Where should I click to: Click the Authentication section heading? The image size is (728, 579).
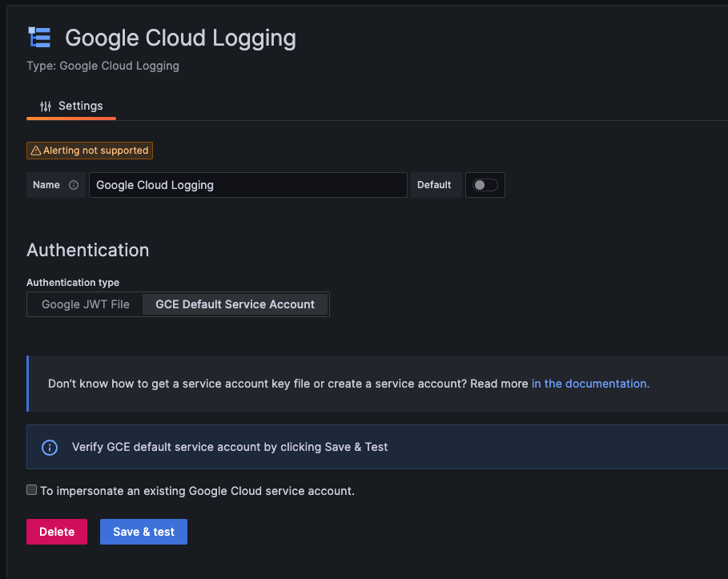pos(88,251)
